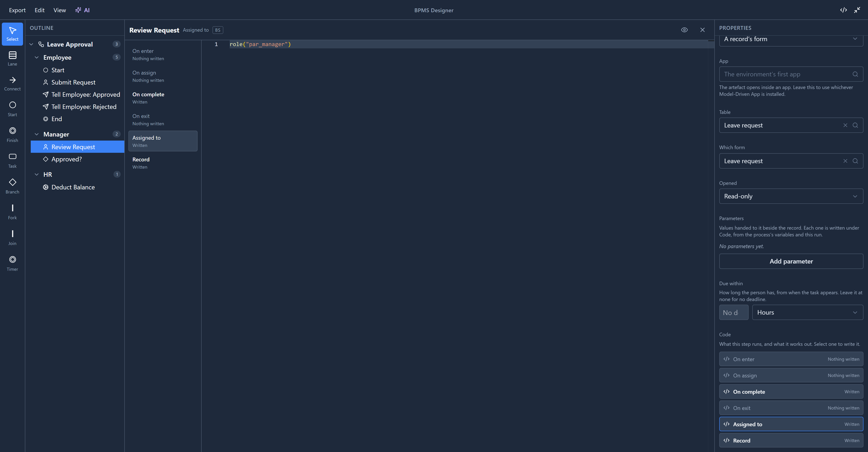868x452 pixels.
Task: Open the code view icon in the top bar
Action: tap(843, 10)
